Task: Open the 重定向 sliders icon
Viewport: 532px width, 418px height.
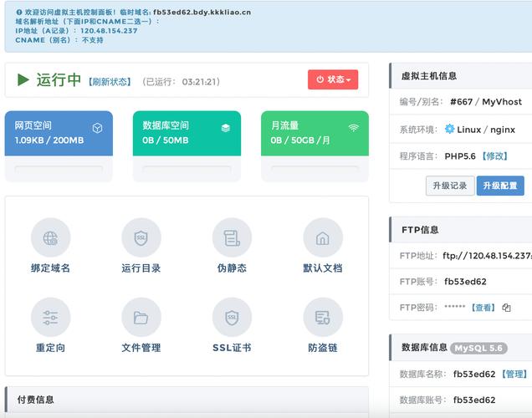Action: click(50, 318)
